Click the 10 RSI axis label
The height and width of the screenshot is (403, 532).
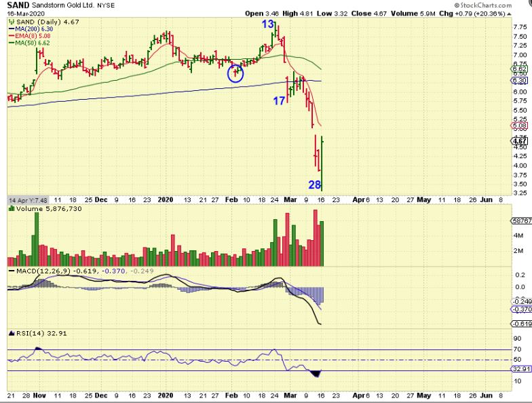(517, 381)
